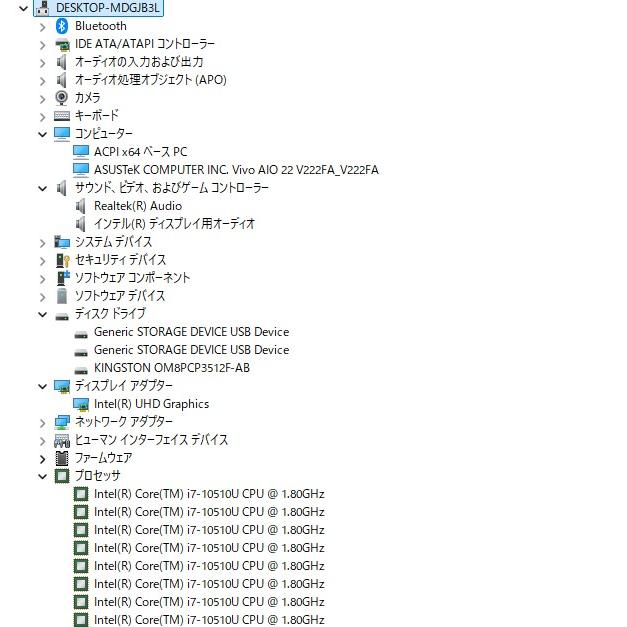Click the system devices icon beside システム デバイス
This screenshot has width=627, height=627.
(62, 242)
